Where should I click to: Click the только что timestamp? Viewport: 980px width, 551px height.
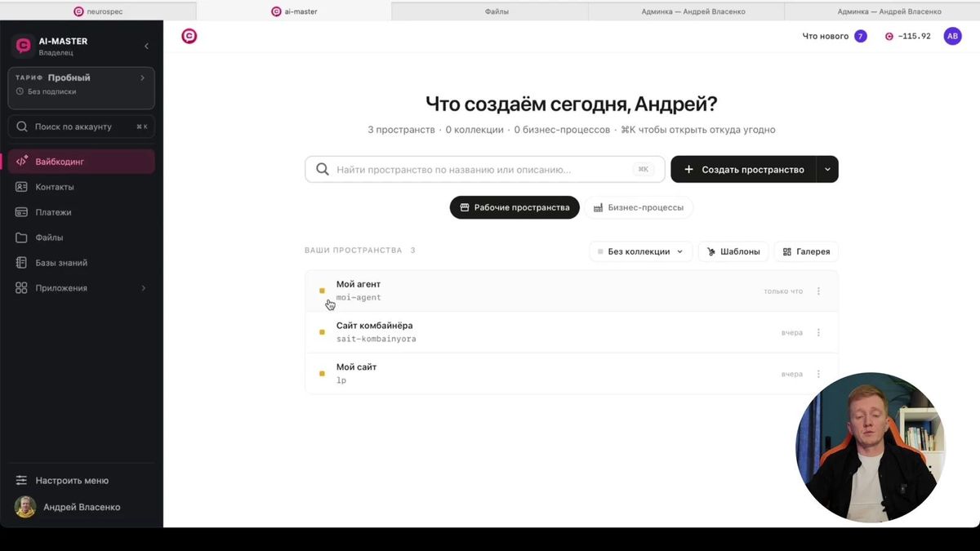click(783, 291)
